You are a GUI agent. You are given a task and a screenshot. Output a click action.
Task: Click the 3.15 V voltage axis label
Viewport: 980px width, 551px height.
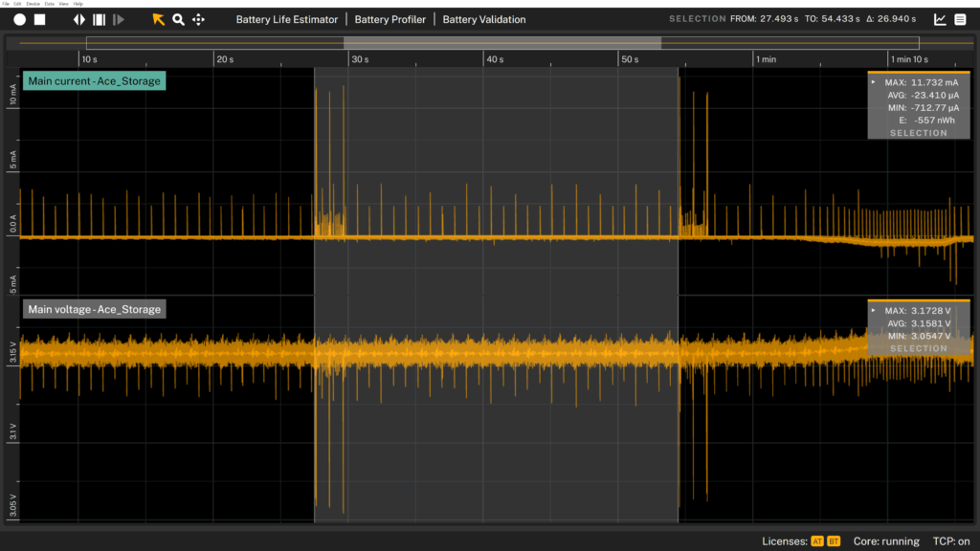coord(13,354)
